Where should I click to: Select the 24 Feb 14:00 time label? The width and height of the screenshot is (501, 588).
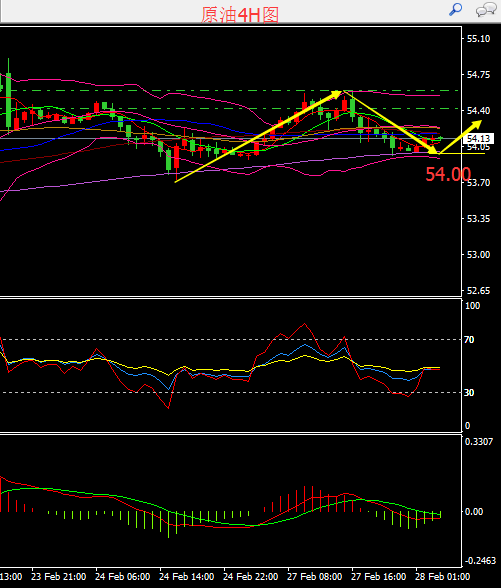tap(186, 577)
